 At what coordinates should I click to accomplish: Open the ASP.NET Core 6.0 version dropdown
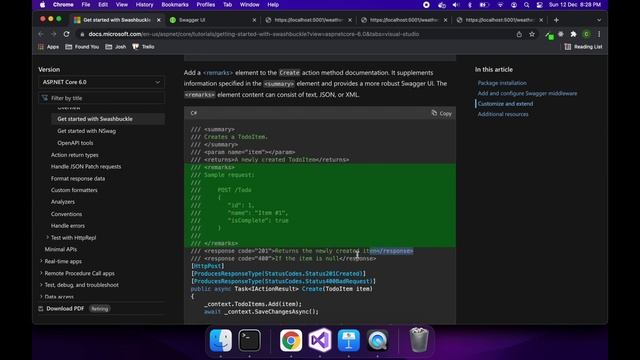pyautogui.click(x=101, y=82)
